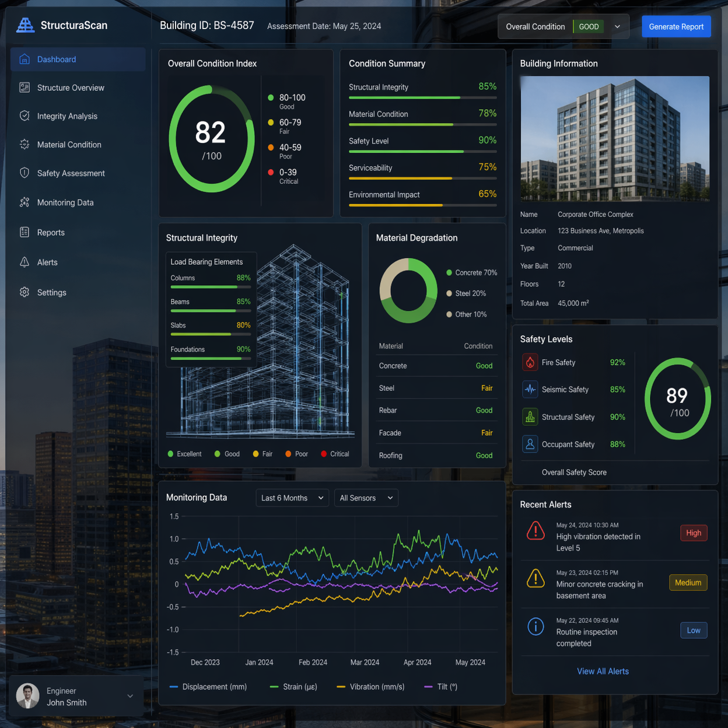The width and height of the screenshot is (728, 728).
Task: Toggle Concrete 70% in donut legend
Action: coord(472,272)
